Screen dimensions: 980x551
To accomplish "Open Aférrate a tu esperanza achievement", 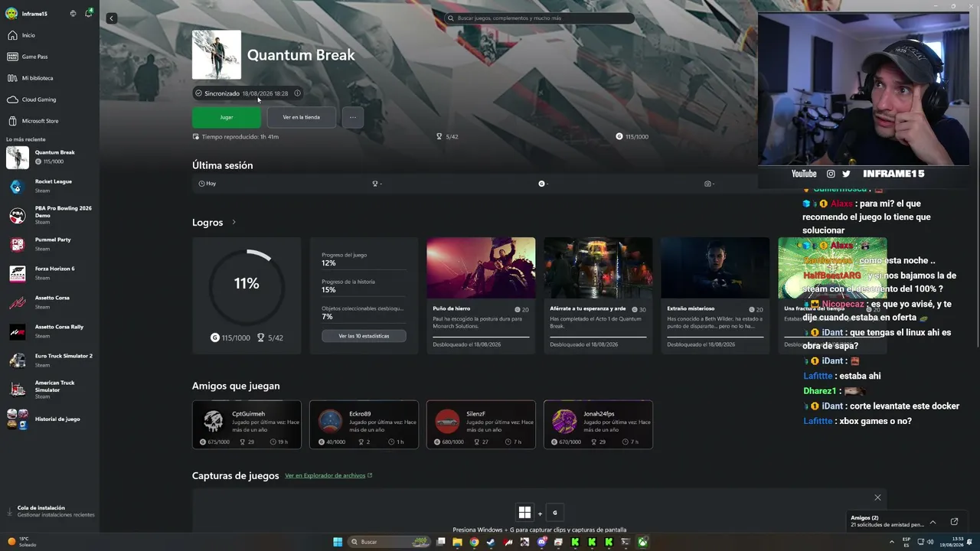I will 598,295.
